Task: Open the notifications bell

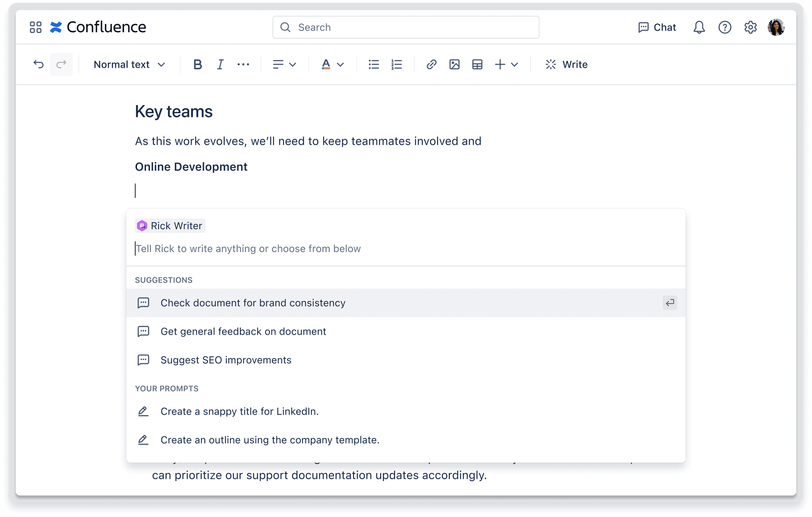Action: (x=699, y=27)
